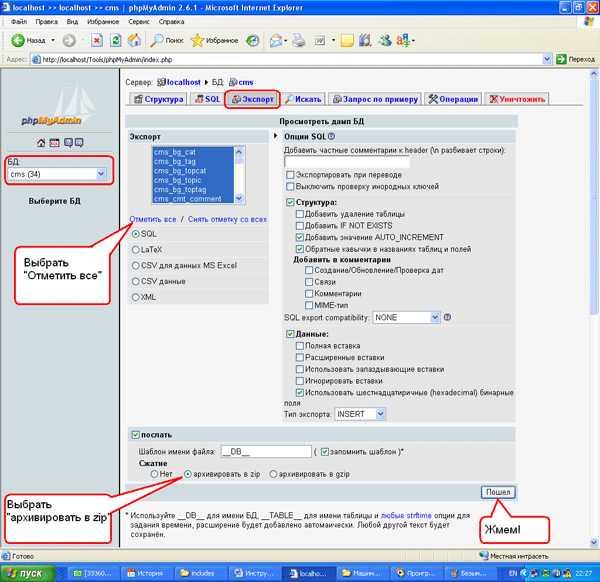Open the mail icon dropdown arrow
Screen dimensions: 600x582
coord(286,41)
